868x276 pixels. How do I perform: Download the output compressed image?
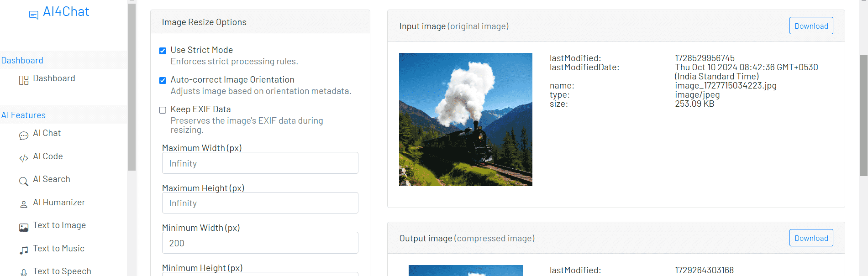(811, 238)
